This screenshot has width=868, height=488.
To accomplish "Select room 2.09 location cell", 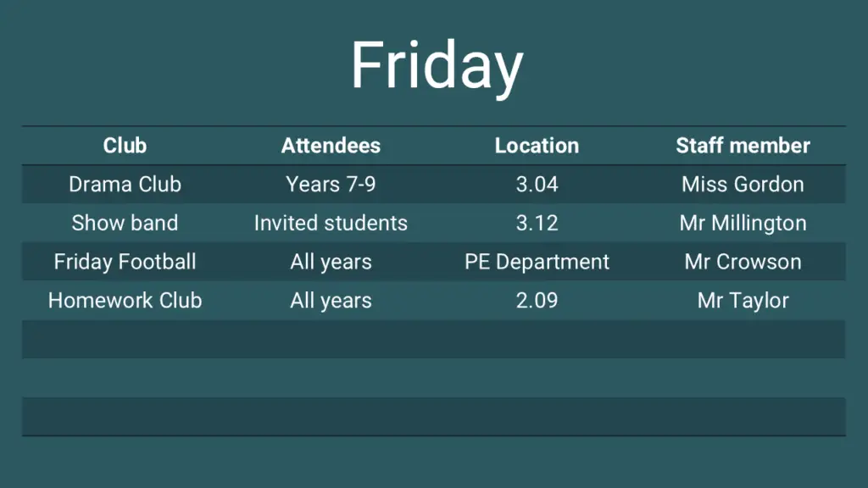I will tap(537, 301).
